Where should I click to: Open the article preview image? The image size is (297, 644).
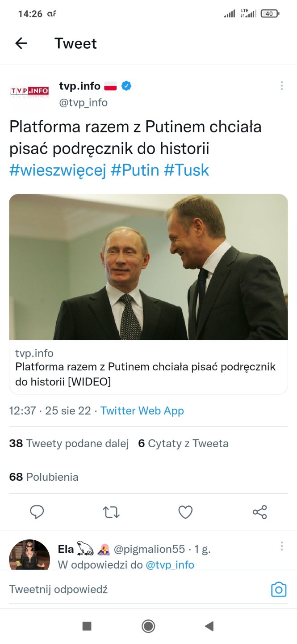coord(148,267)
